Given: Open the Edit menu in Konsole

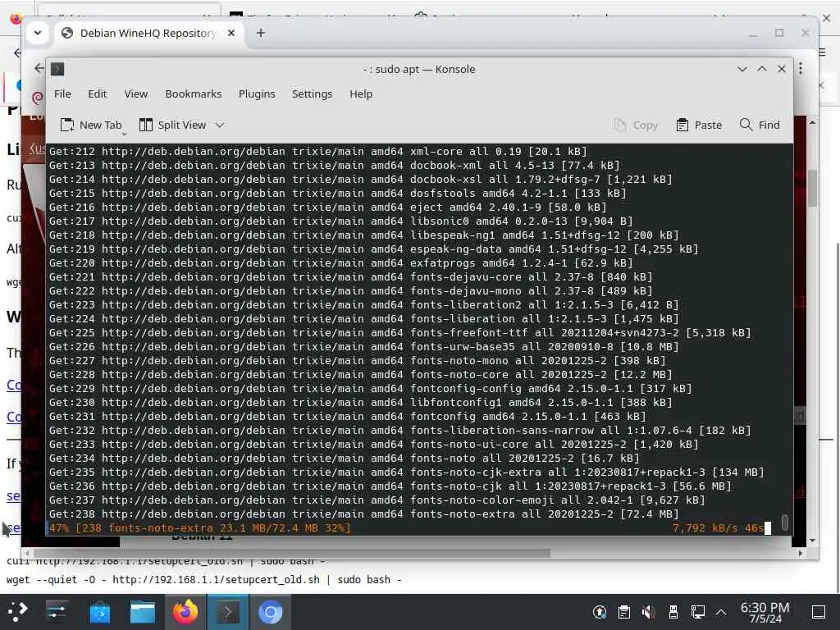Looking at the screenshot, I should click(x=97, y=94).
